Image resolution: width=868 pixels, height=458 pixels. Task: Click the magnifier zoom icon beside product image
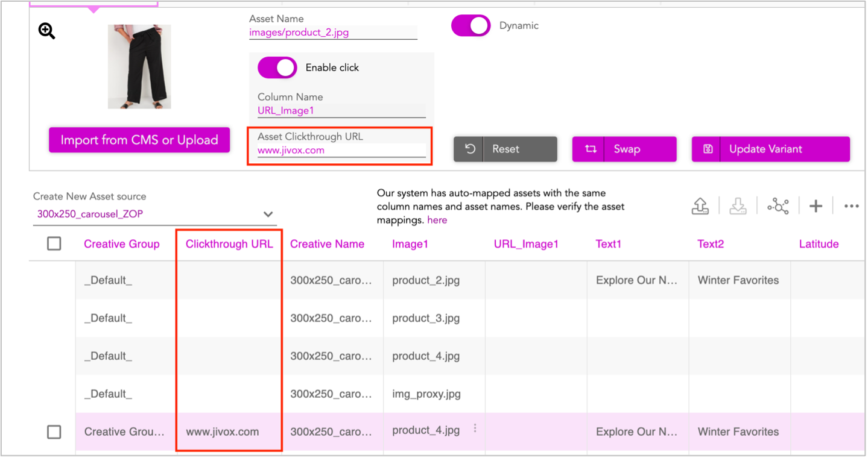[47, 31]
